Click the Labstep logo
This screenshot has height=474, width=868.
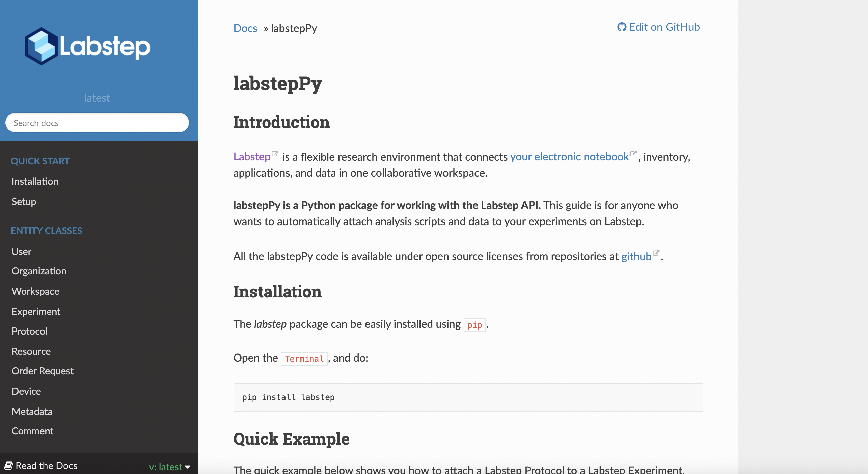pyautogui.click(x=87, y=46)
